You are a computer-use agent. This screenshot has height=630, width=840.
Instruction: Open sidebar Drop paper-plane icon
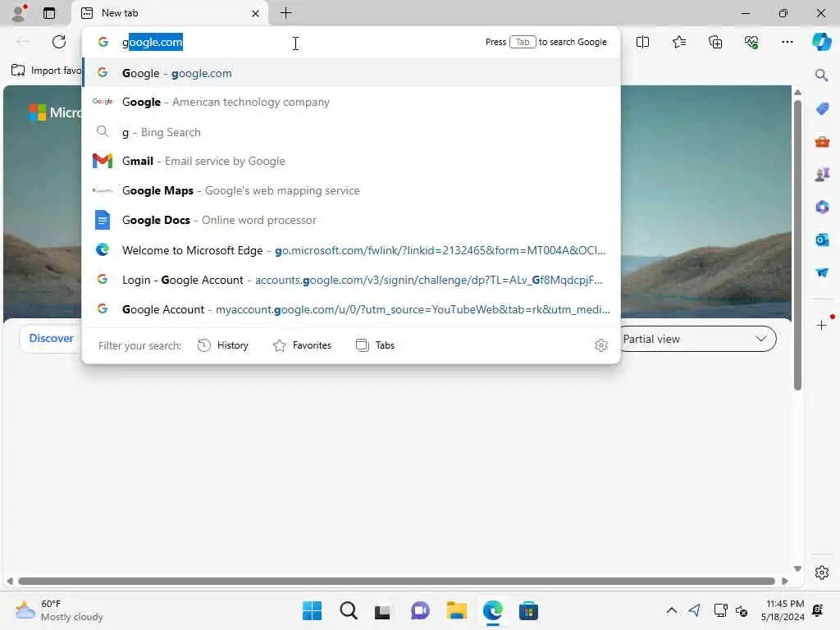pyautogui.click(x=822, y=272)
